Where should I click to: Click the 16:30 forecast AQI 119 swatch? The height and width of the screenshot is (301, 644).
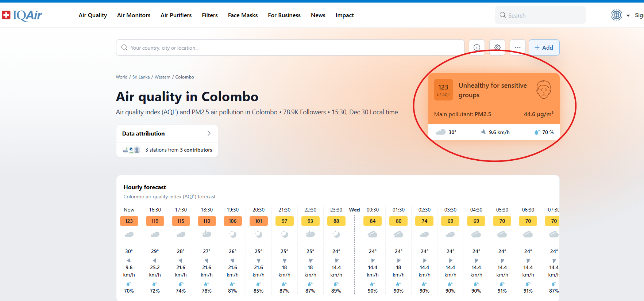tap(155, 221)
